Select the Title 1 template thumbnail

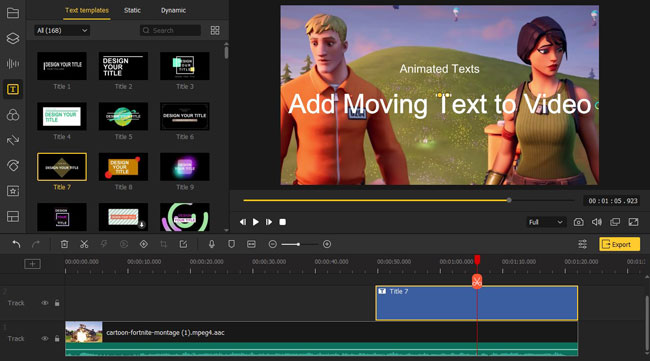click(62, 66)
